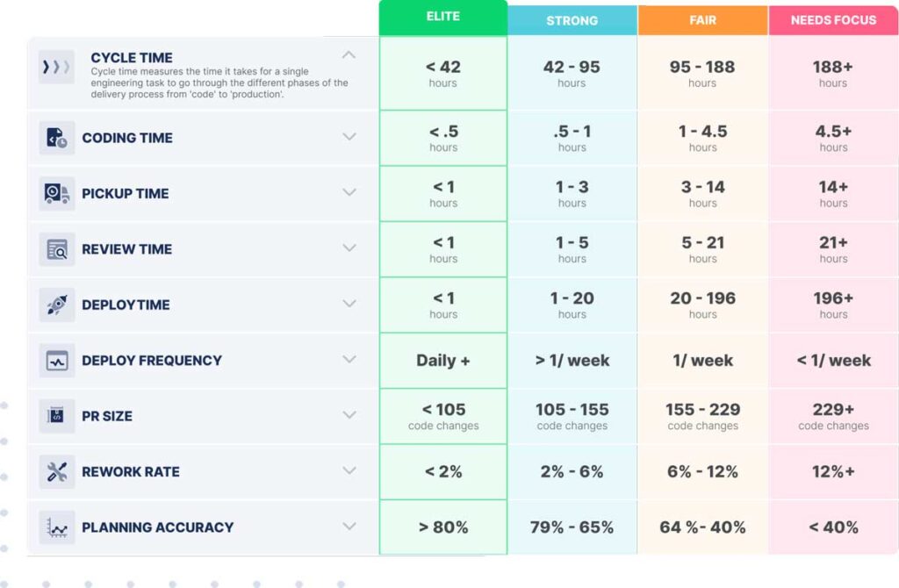Screen dimensions: 899x588
Task: Click the NEEDS FOCUS column header
Action: coord(833,20)
